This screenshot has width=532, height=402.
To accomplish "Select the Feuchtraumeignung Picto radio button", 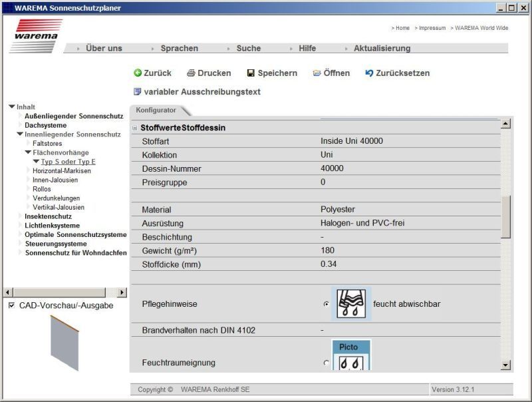I will 327,363.
